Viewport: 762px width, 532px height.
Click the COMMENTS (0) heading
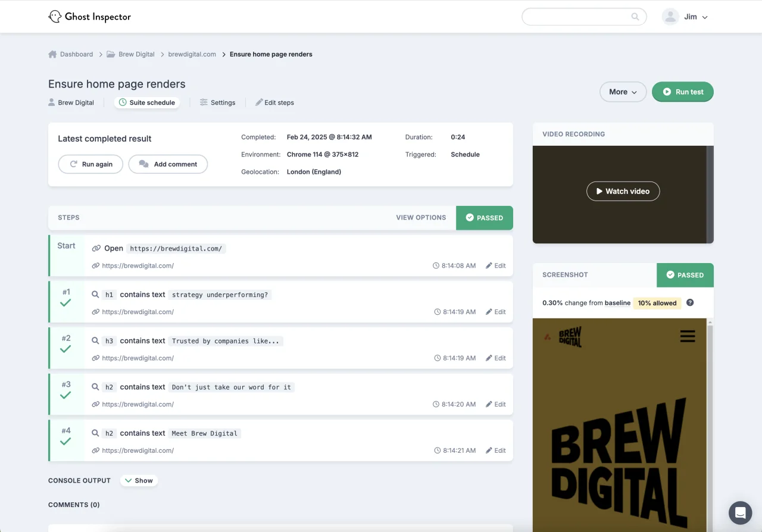click(x=74, y=505)
